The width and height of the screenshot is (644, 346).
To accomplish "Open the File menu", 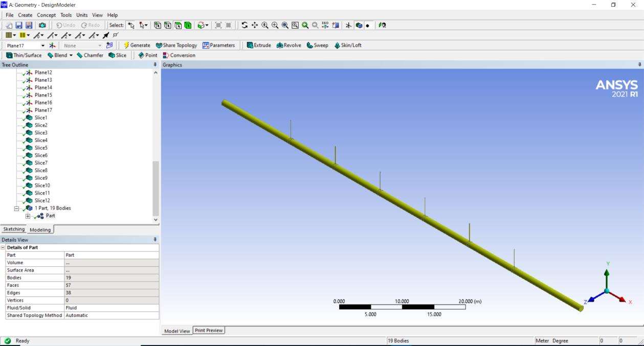I will coord(10,15).
